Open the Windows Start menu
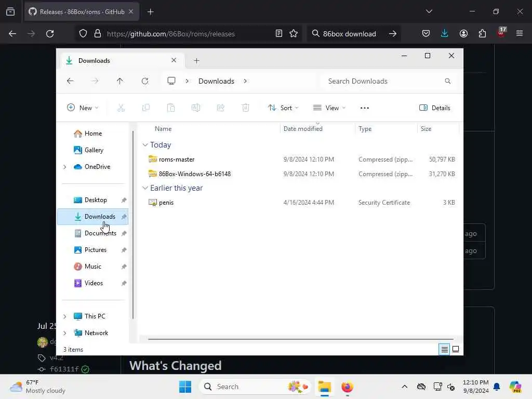This screenshot has width=532, height=399. [x=185, y=387]
